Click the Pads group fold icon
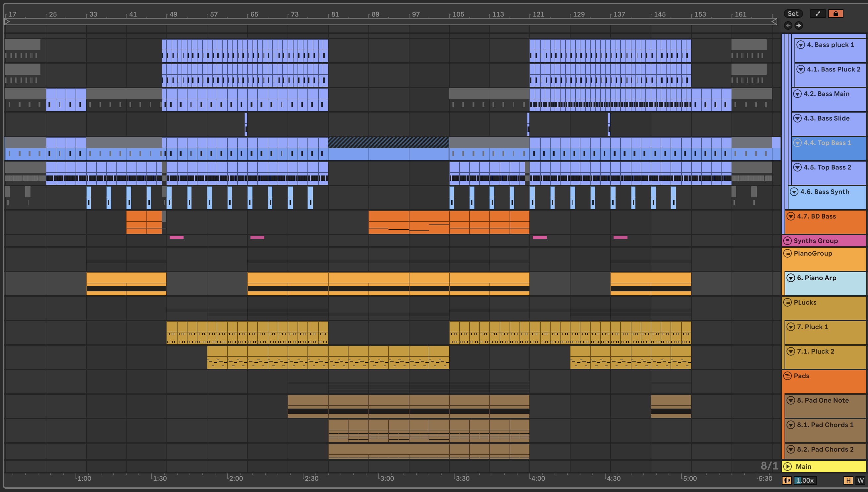The height and width of the screenshot is (492, 868). [787, 376]
